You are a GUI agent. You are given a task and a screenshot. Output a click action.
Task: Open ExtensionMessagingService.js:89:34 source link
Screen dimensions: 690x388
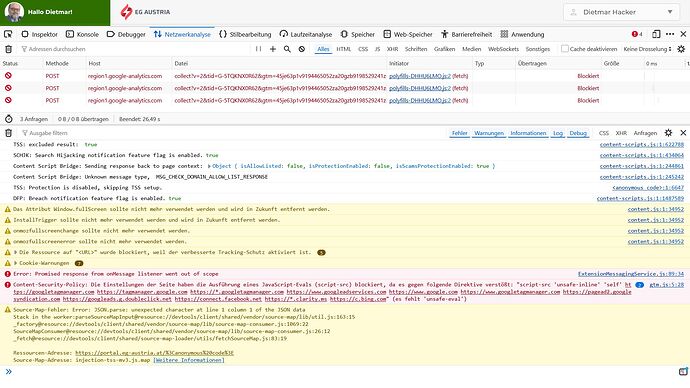tap(631, 274)
